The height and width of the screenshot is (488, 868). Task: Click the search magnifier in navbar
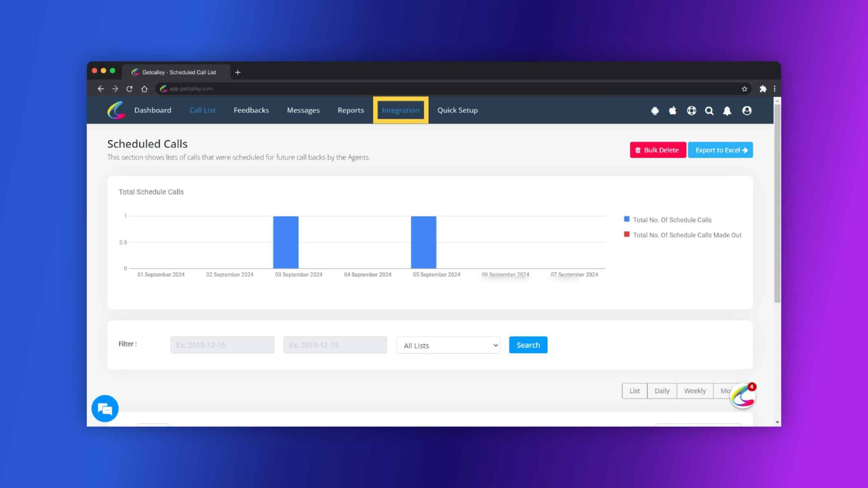coord(709,111)
